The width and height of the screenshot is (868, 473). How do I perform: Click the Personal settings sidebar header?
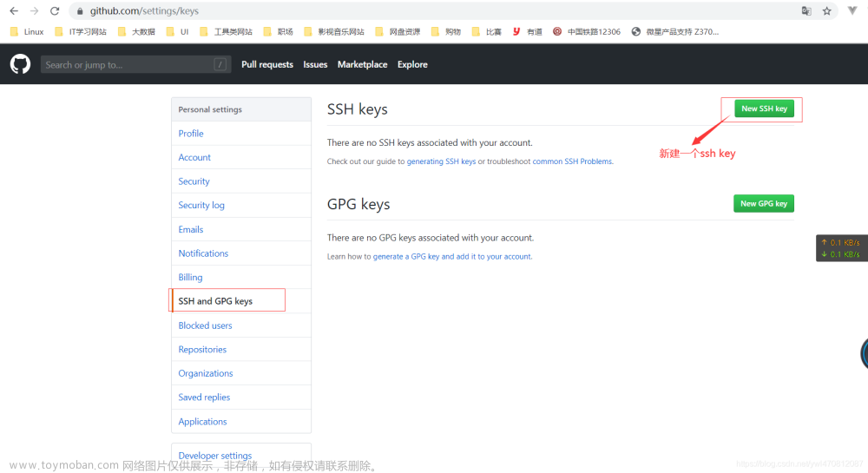coord(241,109)
